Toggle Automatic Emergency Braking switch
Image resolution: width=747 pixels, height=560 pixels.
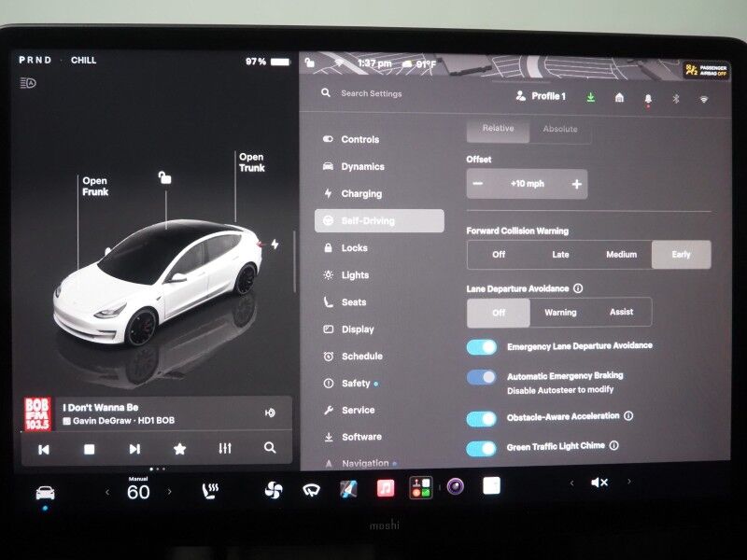click(482, 378)
